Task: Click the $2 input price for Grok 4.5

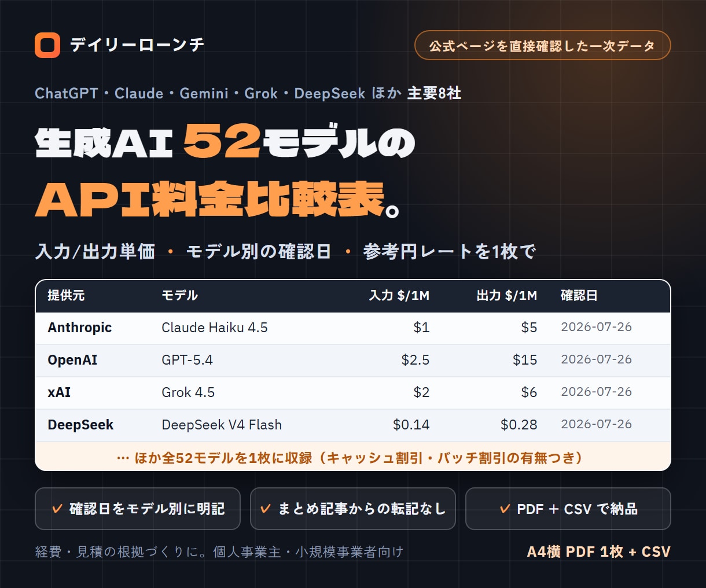Action: [421, 392]
